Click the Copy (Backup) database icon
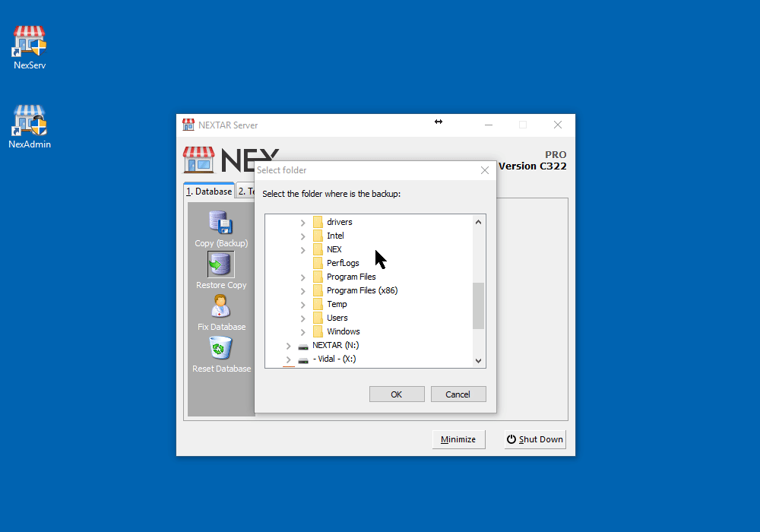Screen dimensions: 760x532 point(221,223)
